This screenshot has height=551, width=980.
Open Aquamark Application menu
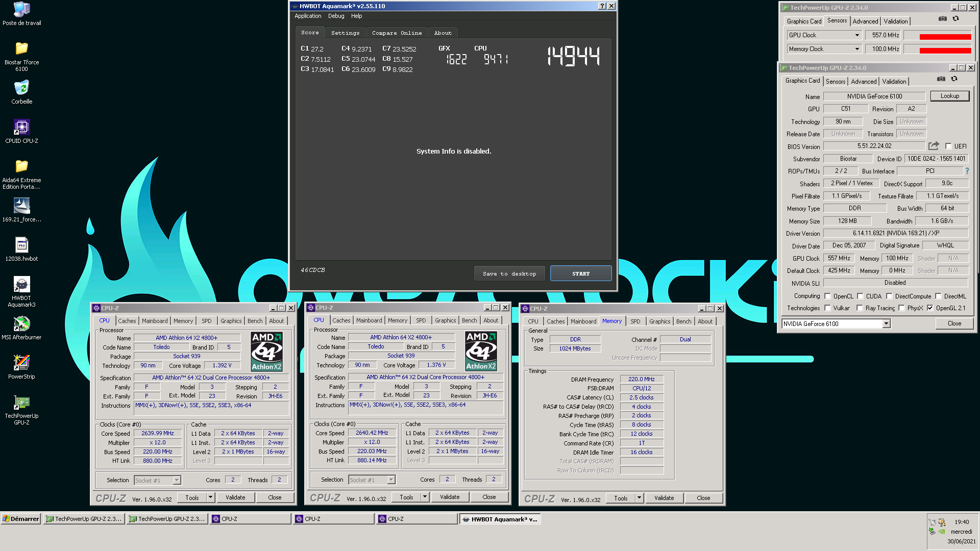tap(308, 16)
